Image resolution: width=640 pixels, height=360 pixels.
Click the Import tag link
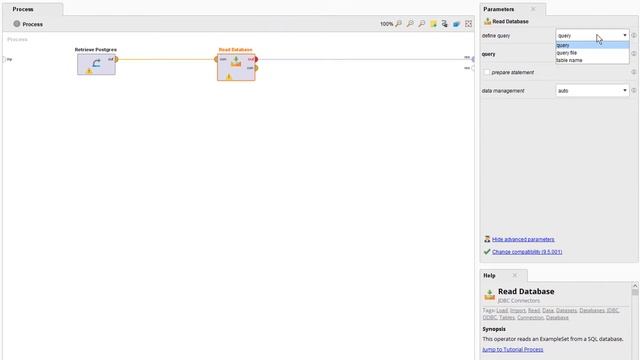518,311
